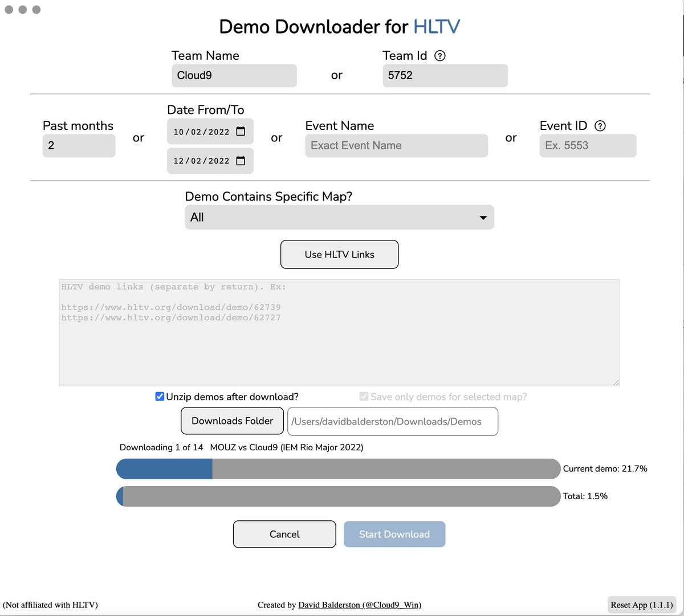Screen dimensions: 684x616
Task: Click the 'Start Download' button
Action: point(394,534)
